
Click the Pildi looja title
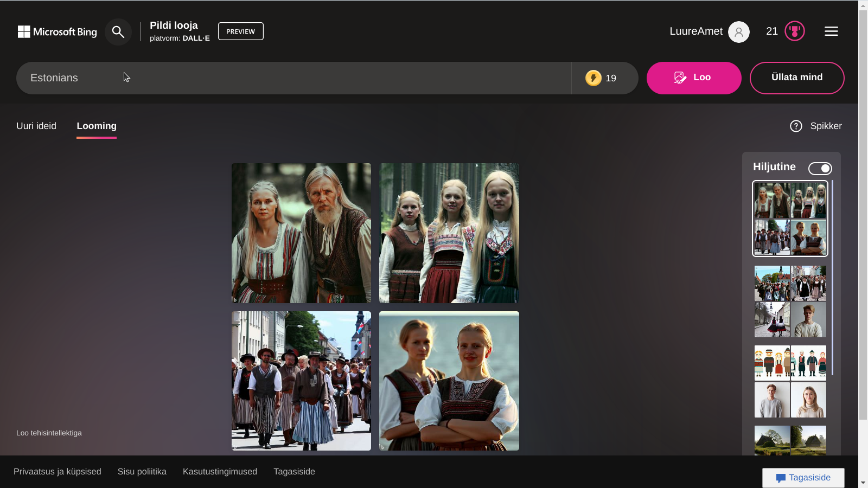(x=174, y=25)
